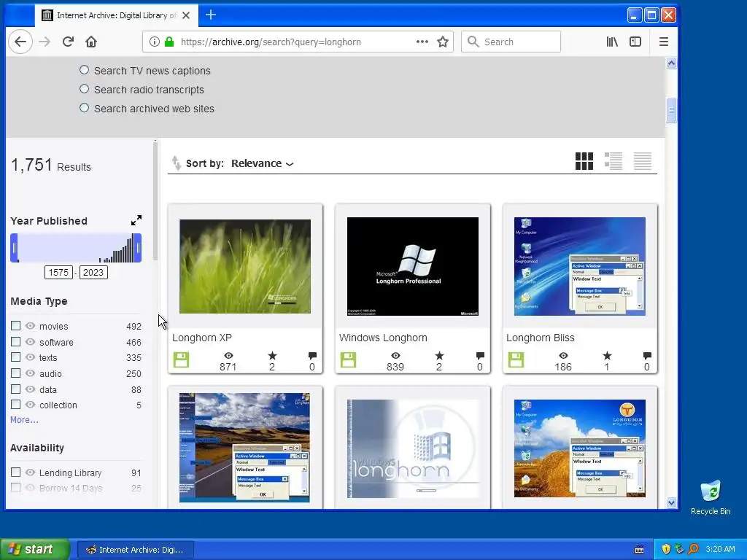Select Search archived web sites option
The image size is (747, 560).
pyautogui.click(x=85, y=108)
